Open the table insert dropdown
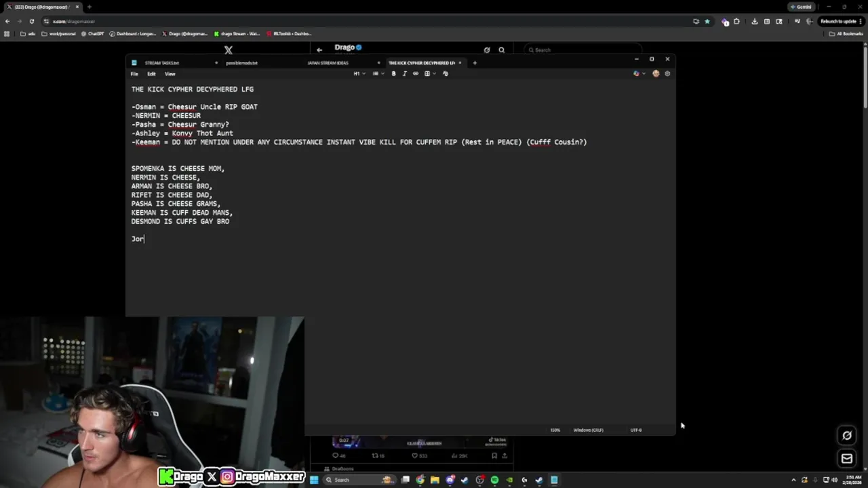The width and height of the screenshot is (868, 488). pos(429,73)
